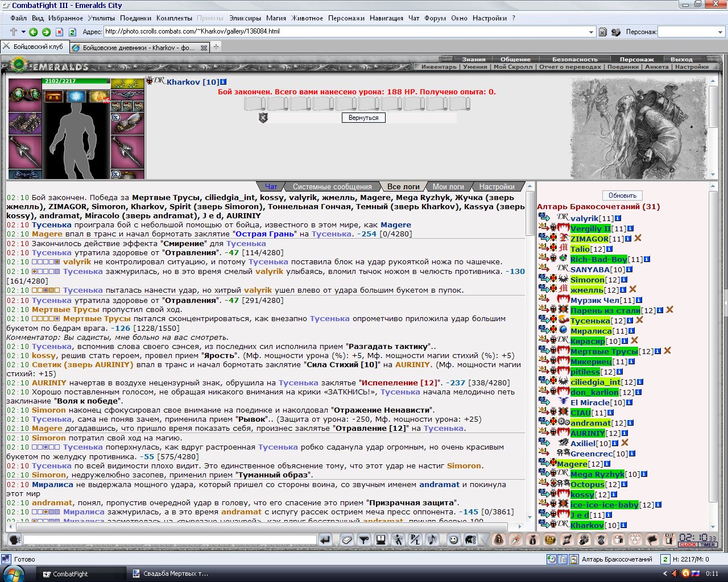The width and height of the screenshot is (728, 582).
Task: Open the Магия menu
Action: tap(276, 18)
